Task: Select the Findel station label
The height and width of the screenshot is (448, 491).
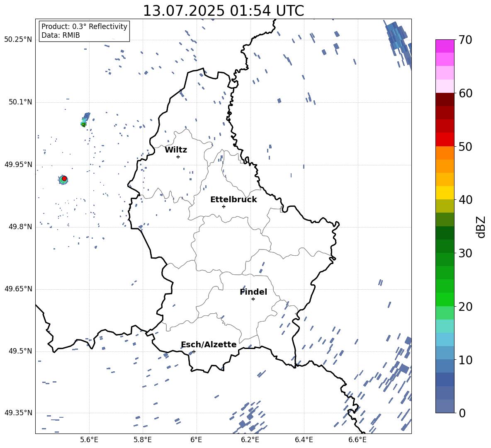Action: pos(253,292)
